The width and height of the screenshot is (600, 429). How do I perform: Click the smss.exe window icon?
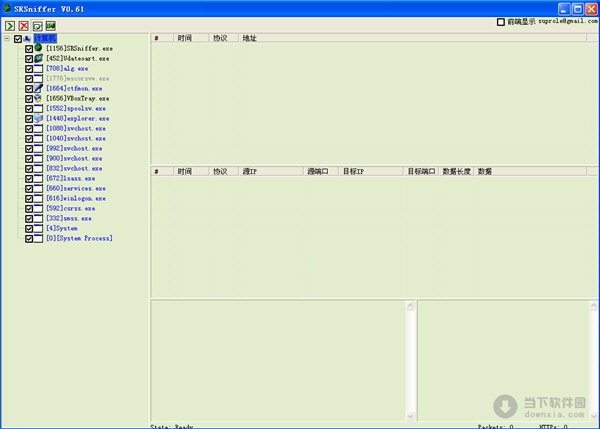38,219
